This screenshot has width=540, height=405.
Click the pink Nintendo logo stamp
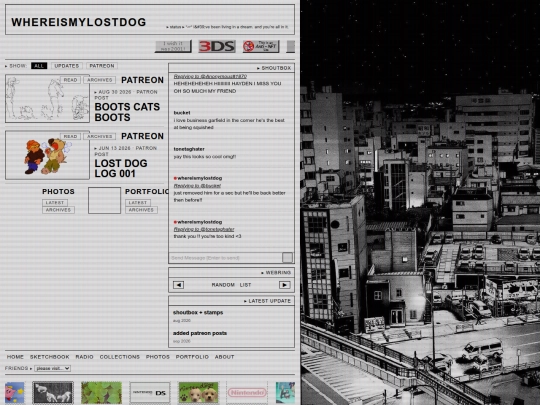pos(247,393)
